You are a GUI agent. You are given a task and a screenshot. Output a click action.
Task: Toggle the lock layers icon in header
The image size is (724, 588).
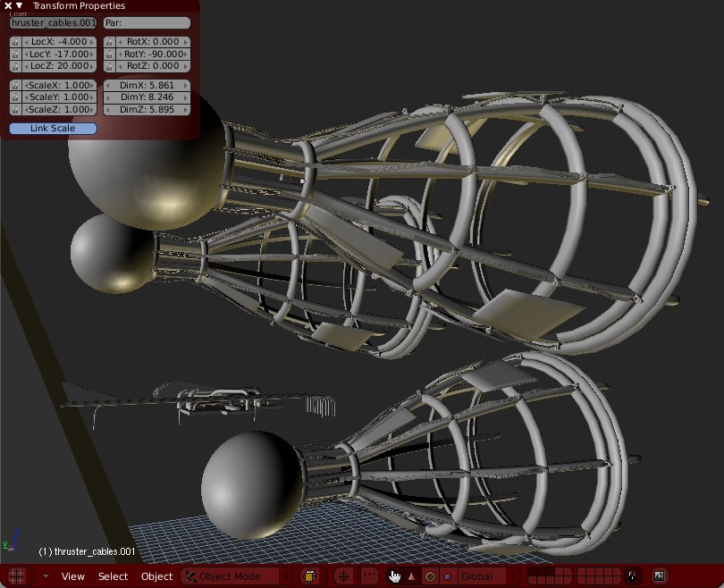pos(633,575)
